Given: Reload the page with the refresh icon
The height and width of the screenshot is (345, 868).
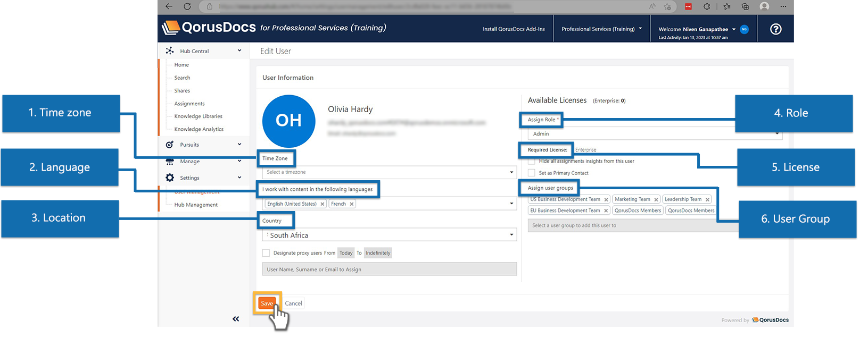Looking at the screenshot, I should pyautogui.click(x=187, y=6).
